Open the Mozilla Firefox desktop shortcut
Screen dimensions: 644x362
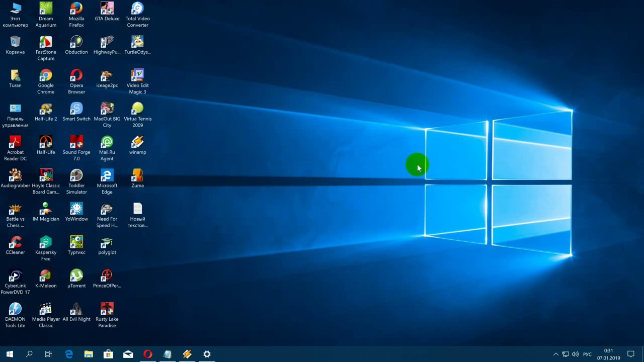(76, 15)
